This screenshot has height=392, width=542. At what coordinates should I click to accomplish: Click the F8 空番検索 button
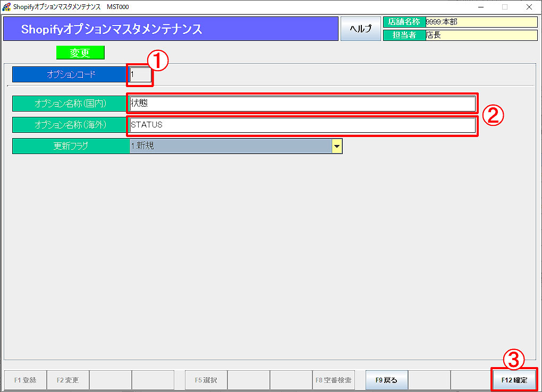[x=334, y=380]
